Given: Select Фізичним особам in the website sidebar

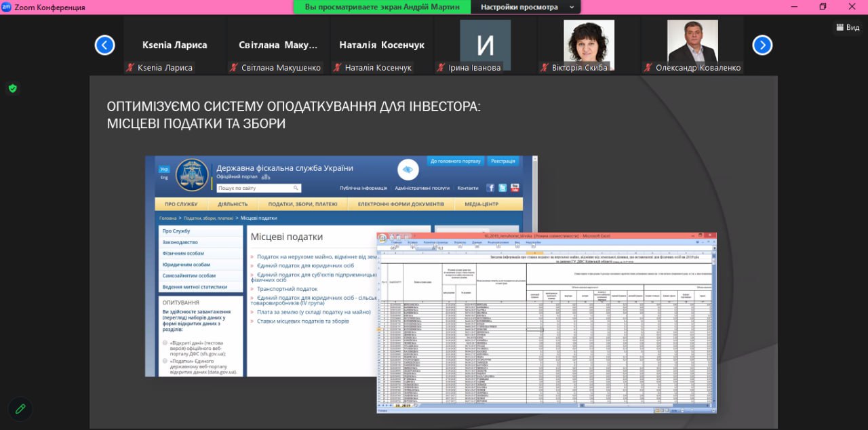Looking at the screenshot, I should pos(201,253).
